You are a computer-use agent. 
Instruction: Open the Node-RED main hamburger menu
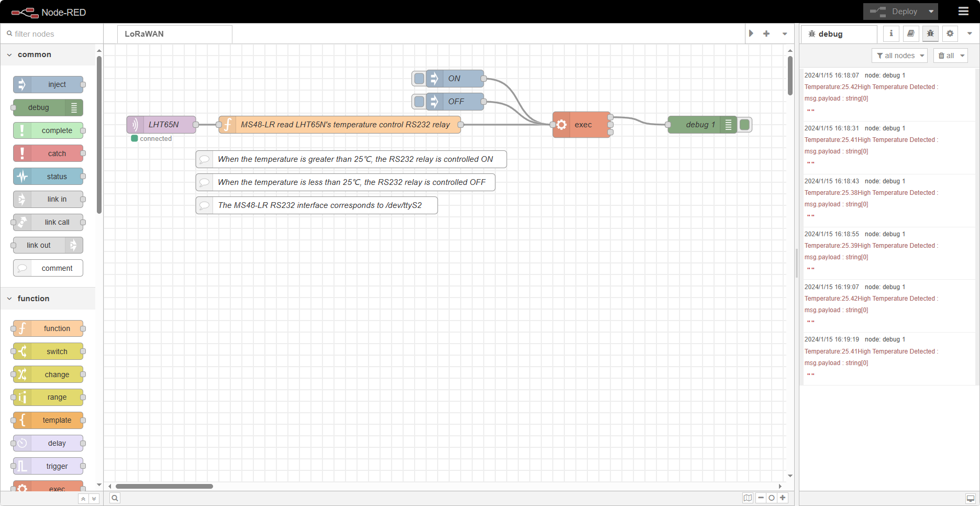(x=963, y=12)
